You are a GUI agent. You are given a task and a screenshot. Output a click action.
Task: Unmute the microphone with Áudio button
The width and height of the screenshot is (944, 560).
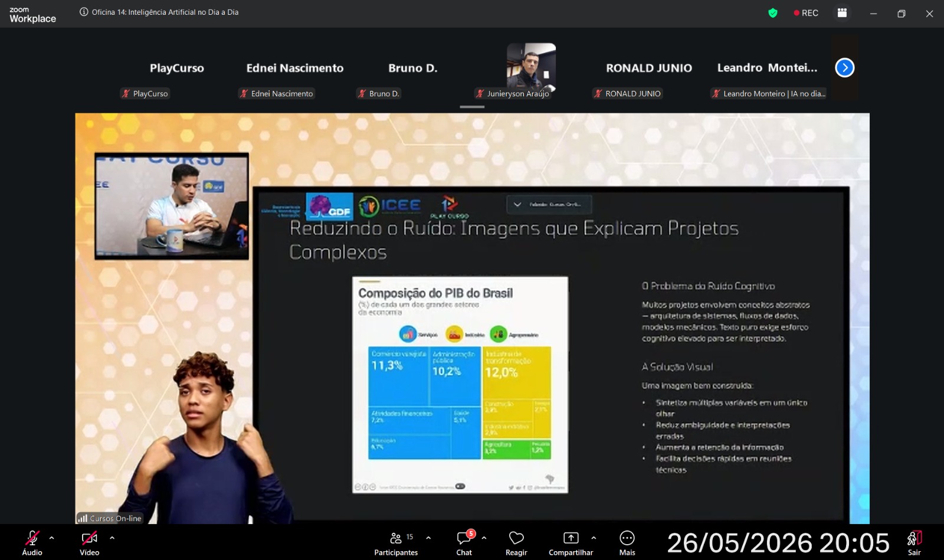[32, 543]
